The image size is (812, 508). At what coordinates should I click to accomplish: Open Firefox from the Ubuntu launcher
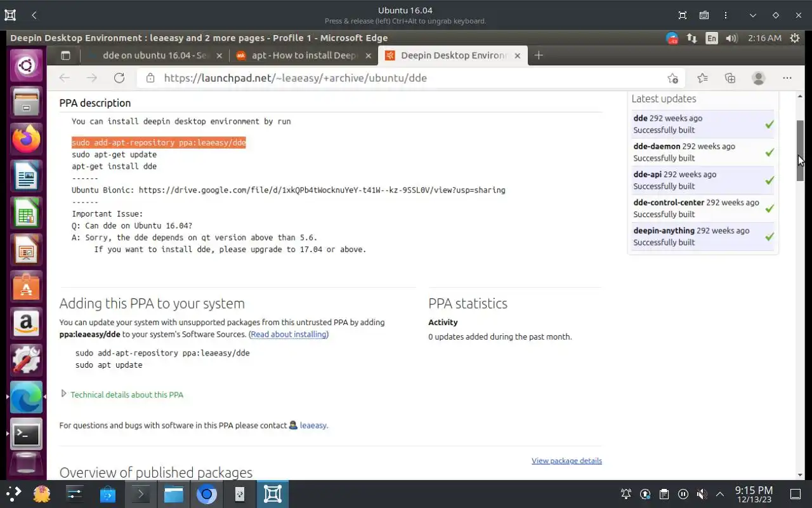[x=26, y=139]
